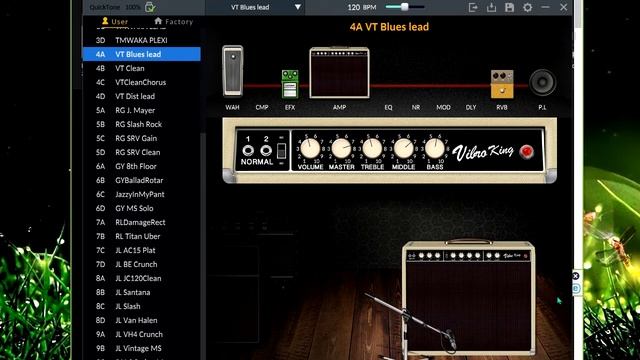The image size is (640, 360).
Task: Select preset 5C RG SRV Gain
Action: tap(142, 138)
